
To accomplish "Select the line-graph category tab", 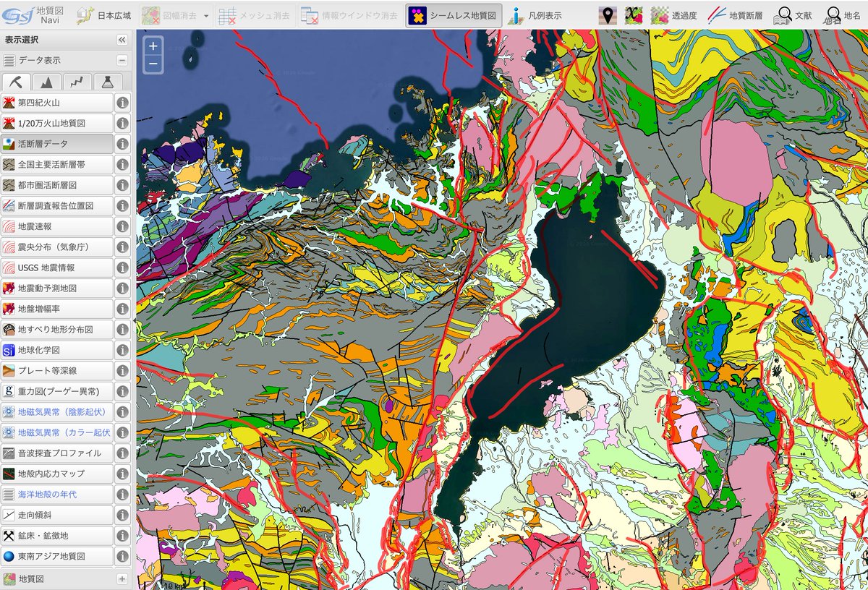I will coord(77,82).
